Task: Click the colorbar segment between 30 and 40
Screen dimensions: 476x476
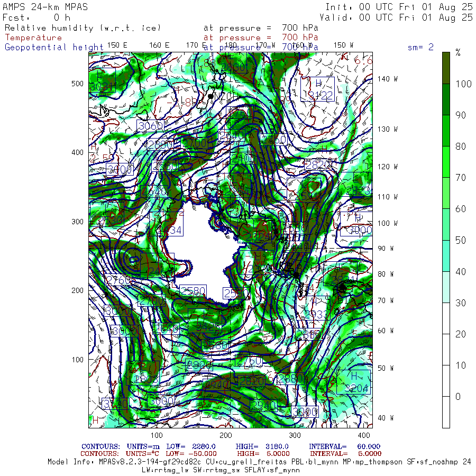Action: point(446,287)
